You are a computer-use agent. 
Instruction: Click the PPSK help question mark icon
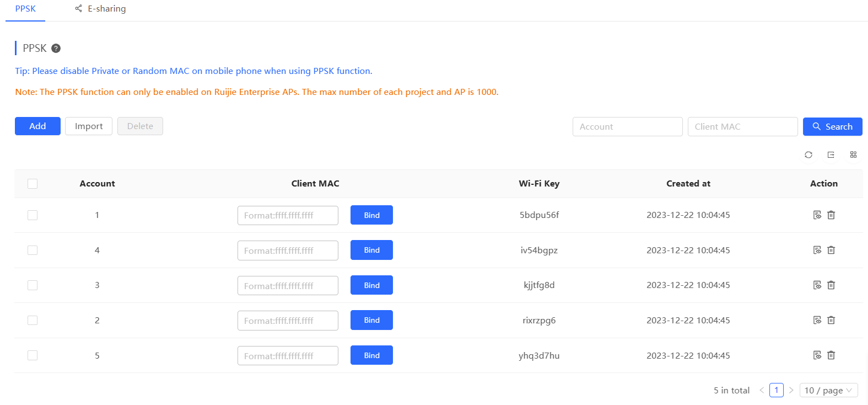coord(56,49)
